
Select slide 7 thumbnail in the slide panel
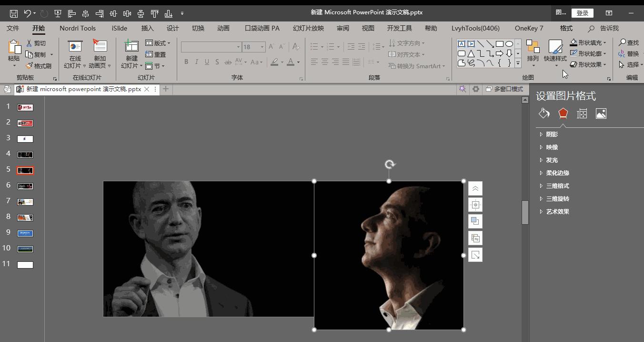(x=25, y=202)
